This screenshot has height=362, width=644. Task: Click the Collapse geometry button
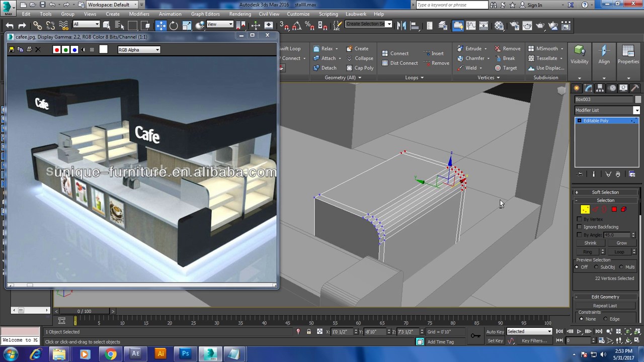[360, 58]
